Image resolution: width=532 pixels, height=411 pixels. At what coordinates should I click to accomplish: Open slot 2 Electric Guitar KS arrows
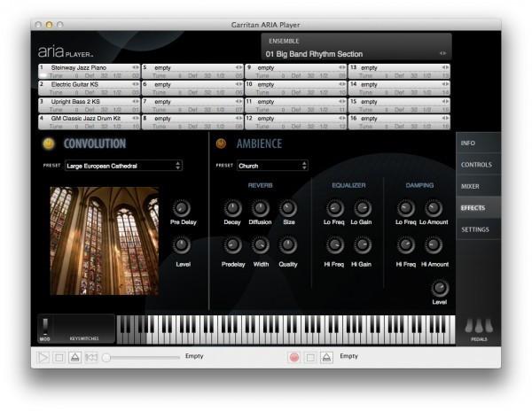136,84
